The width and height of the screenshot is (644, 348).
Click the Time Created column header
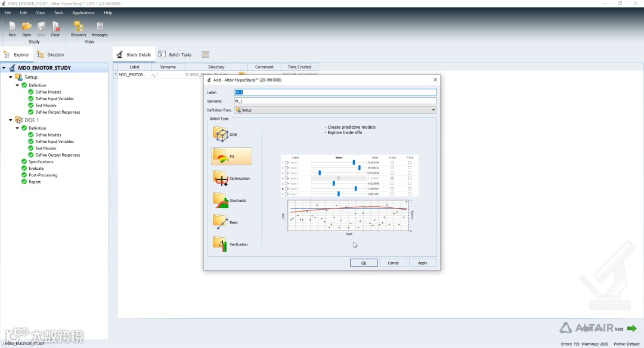(299, 67)
